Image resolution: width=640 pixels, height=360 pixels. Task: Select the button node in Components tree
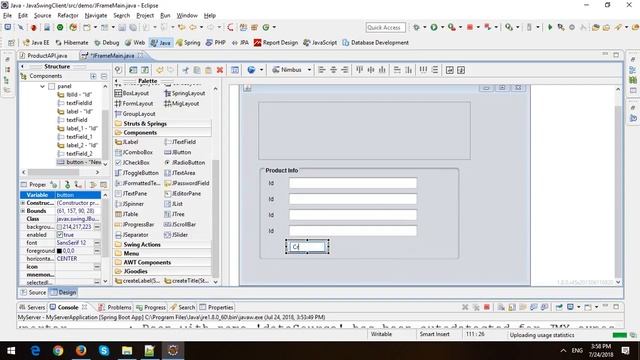(80, 162)
